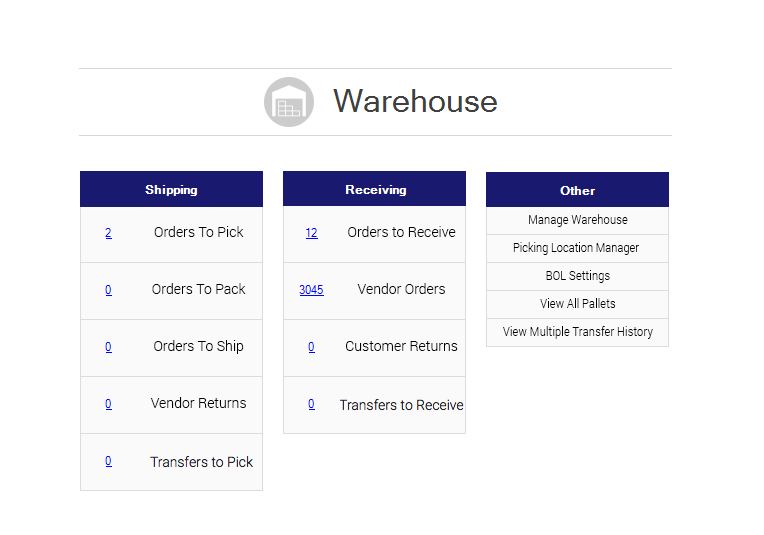
Task: Click the Receiving column header
Action: point(375,189)
